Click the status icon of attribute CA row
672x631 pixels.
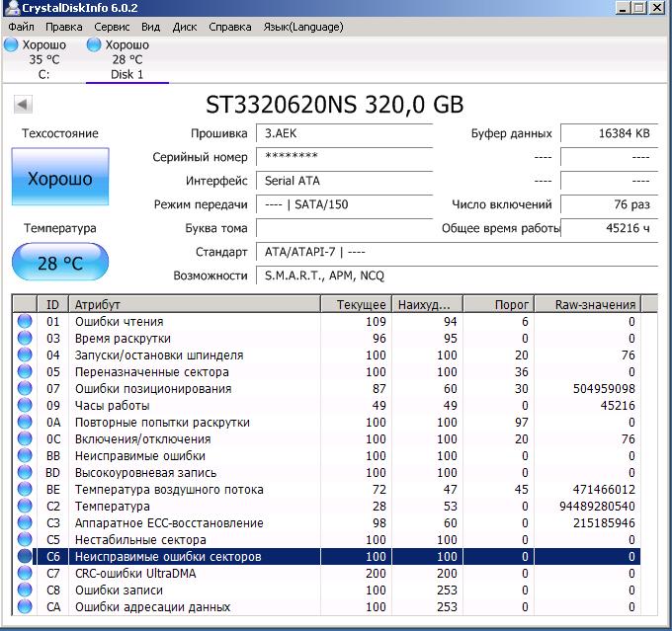[25, 606]
